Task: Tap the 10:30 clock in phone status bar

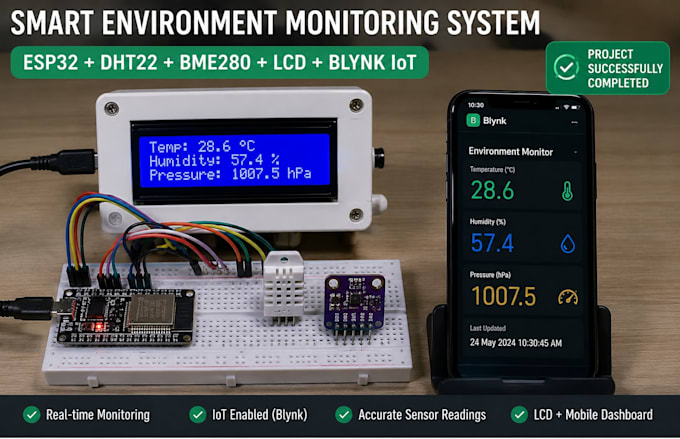Action: click(x=476, y=105)
